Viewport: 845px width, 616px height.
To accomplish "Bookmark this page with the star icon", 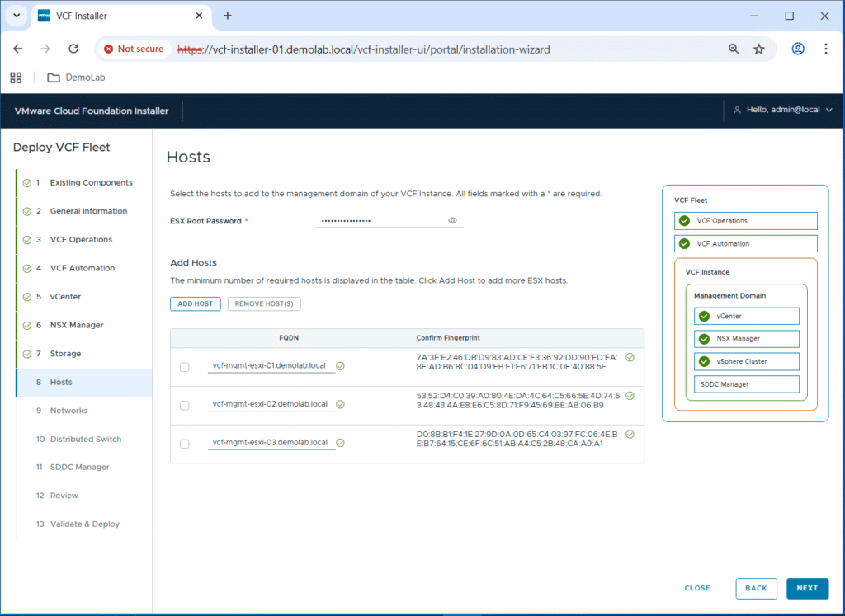I will tap(759, 49).
